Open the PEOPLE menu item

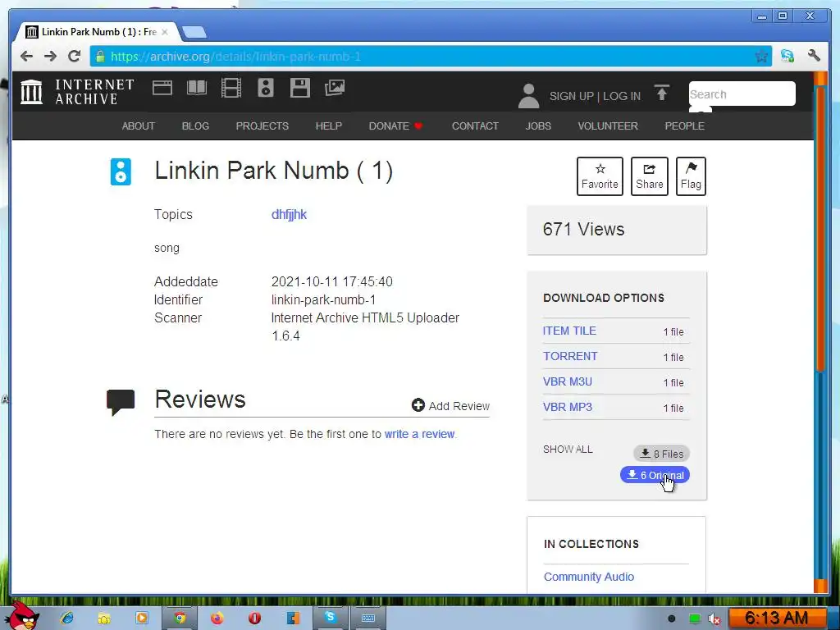tap(685, 126)
